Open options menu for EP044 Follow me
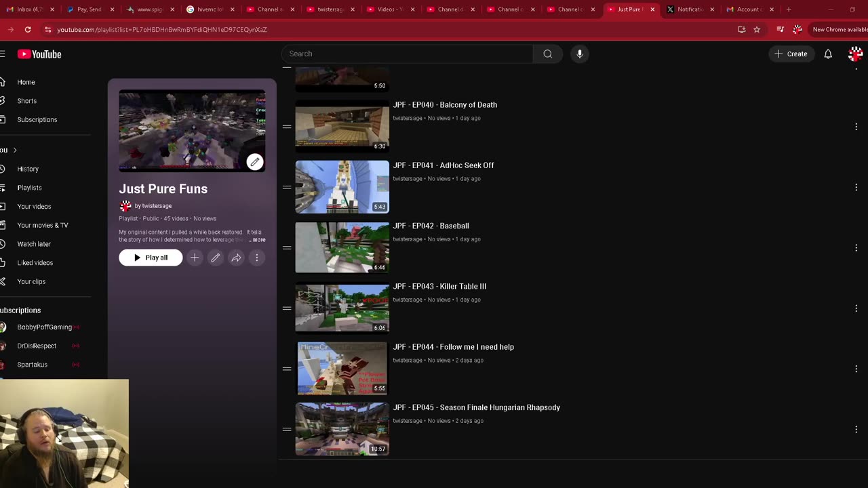Screen dimensions: 868x488 pos(856,369)
